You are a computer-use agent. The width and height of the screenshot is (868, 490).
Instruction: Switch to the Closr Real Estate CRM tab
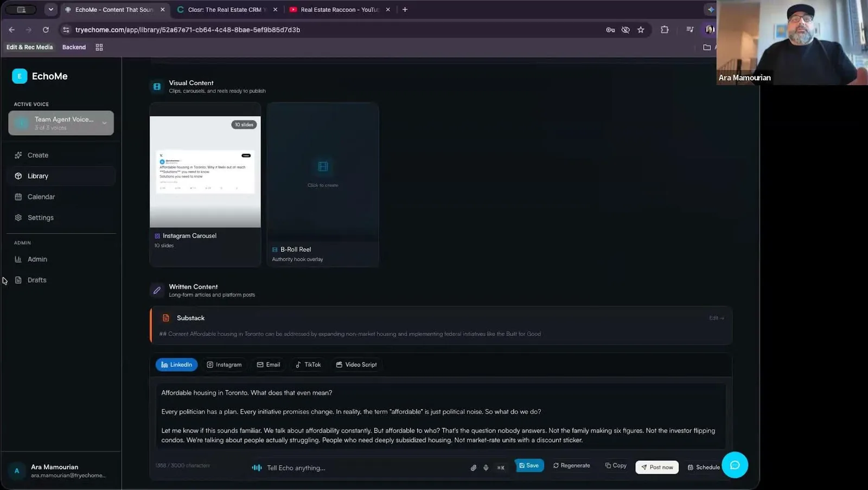[227, 10]
